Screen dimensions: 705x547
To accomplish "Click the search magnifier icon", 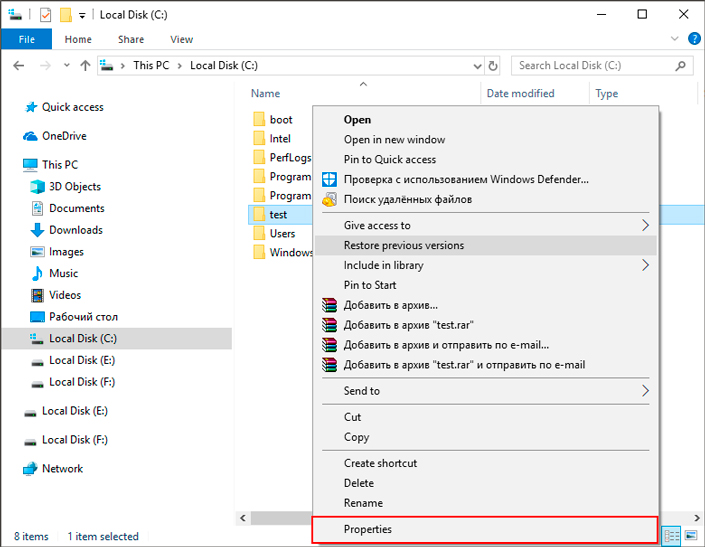I will tap(680, 66).
